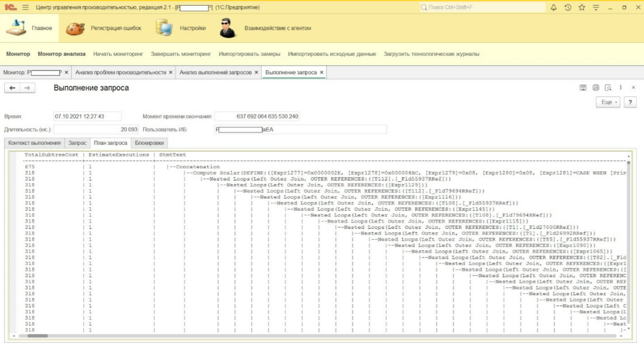This screenshot has height=345, width=644.
Task: Click the Монитор анализа command
Action: point(62,54)
